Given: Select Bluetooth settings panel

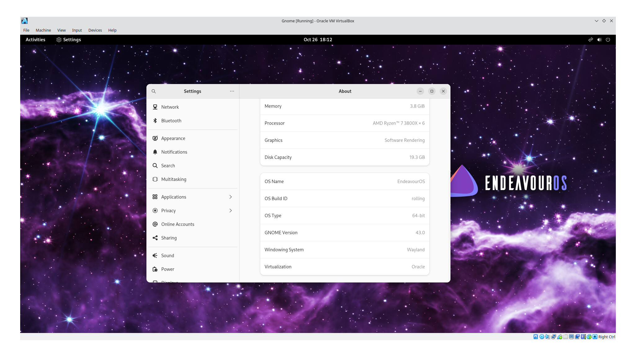Looking at the screenshot, I should [193, 121].
